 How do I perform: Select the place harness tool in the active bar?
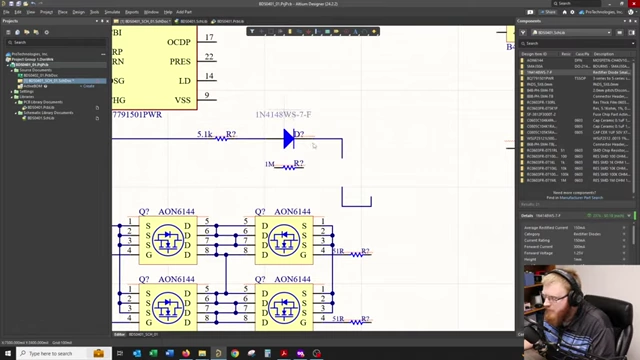click(x=318, y=31)
